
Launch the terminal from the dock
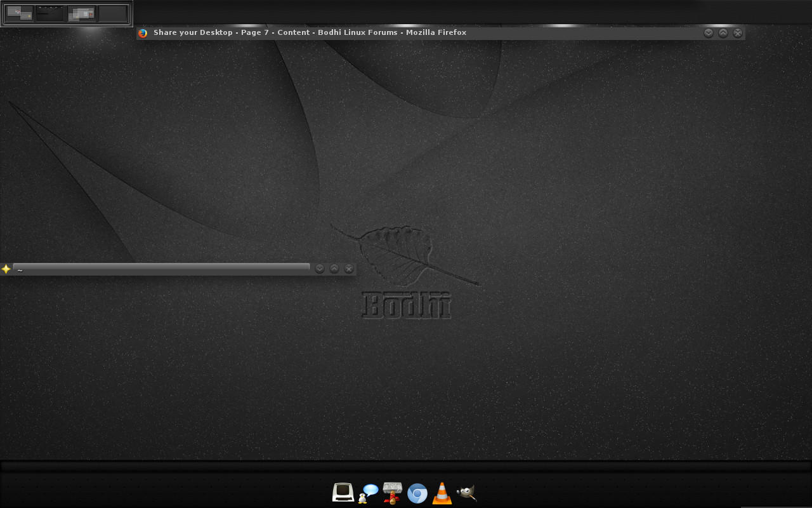[343, 493]
